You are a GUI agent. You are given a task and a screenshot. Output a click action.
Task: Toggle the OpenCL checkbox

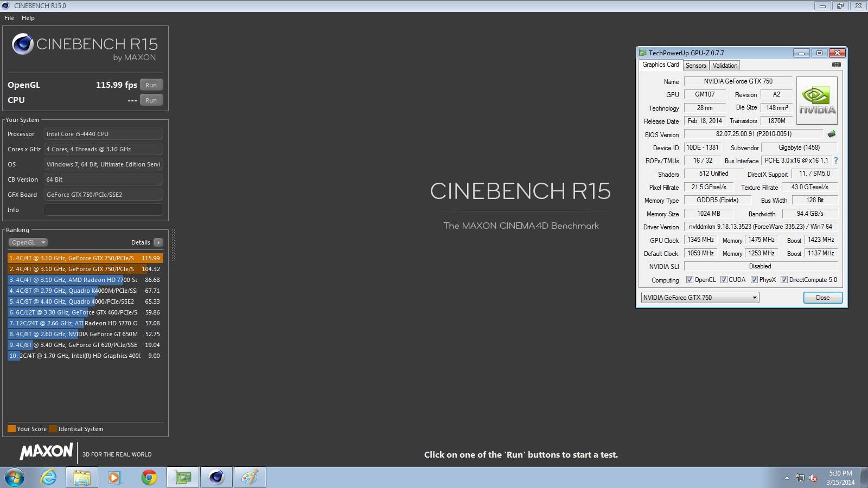click(690, 280)
